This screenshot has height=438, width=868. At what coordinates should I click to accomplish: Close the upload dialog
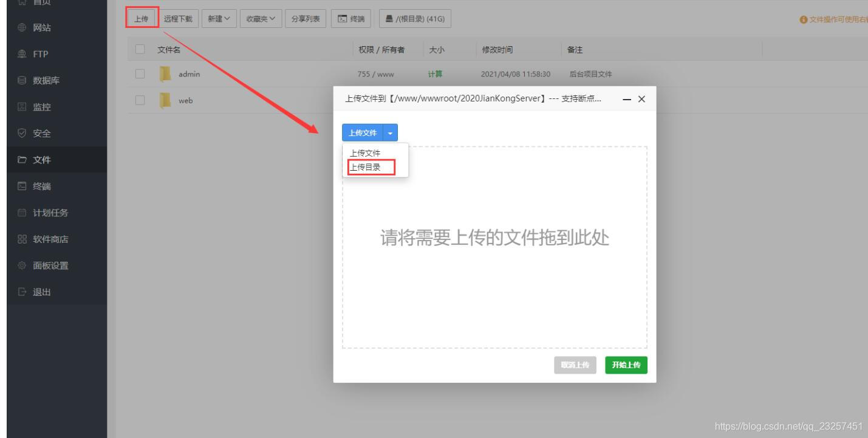click(641, 100)
